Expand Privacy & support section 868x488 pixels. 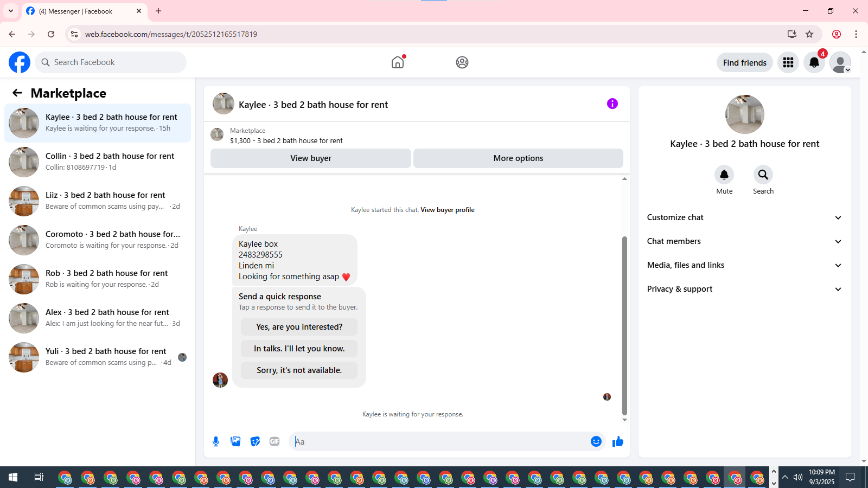[745, 289]
